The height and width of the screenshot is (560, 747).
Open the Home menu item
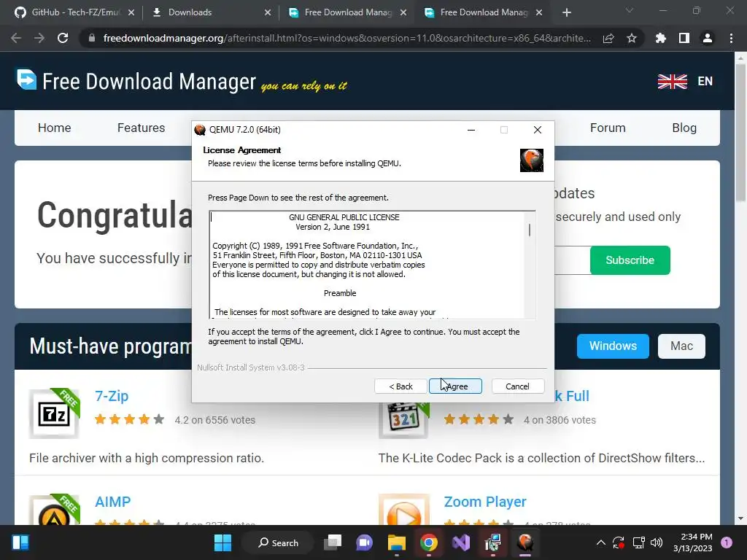click(54, 128)
